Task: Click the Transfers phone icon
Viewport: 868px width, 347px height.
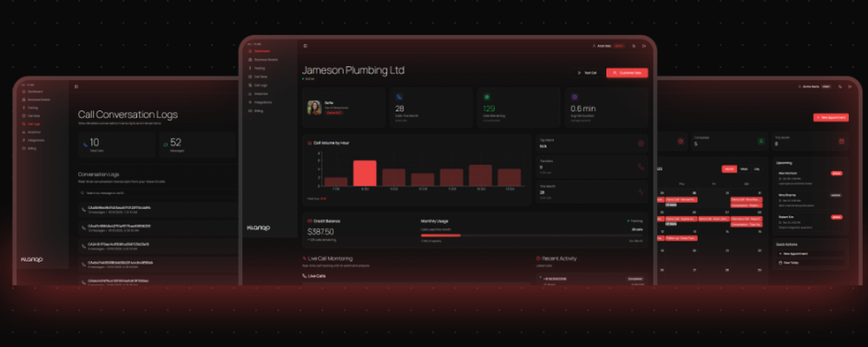Action: point(641,166)
